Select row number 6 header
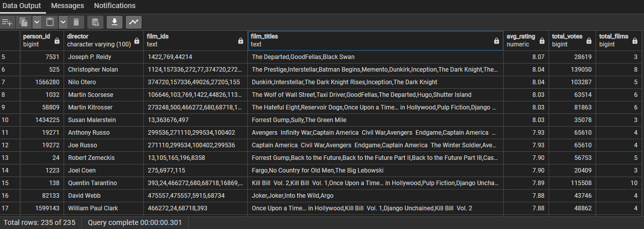 (10, 70)
